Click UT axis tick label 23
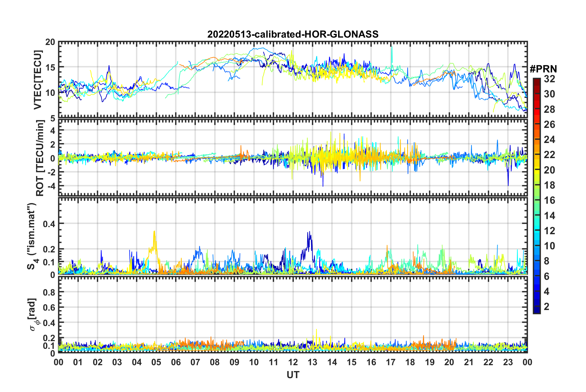Image resolution: width=586 pixels, height=392 pixels. tap(508, 362)
